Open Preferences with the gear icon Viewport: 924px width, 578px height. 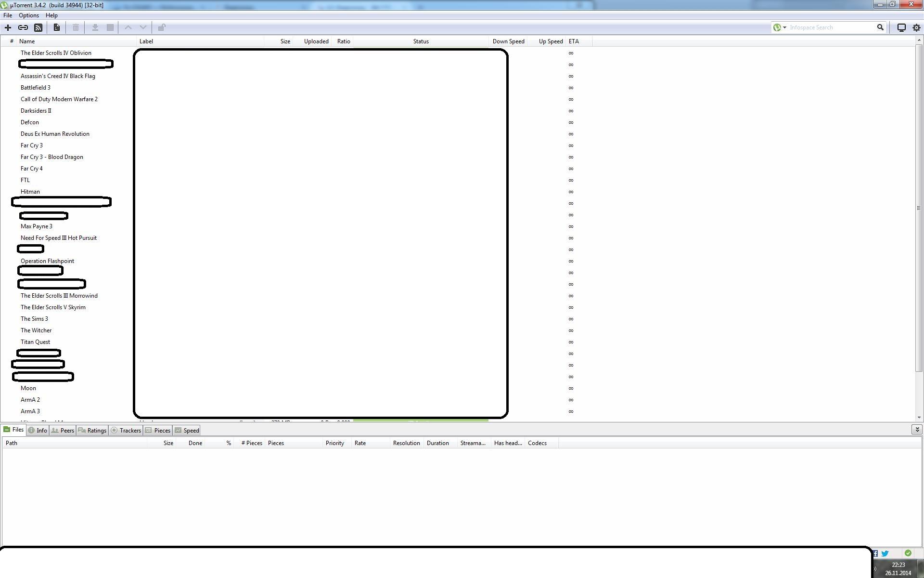pyautogui.click(x=916, y=27)
